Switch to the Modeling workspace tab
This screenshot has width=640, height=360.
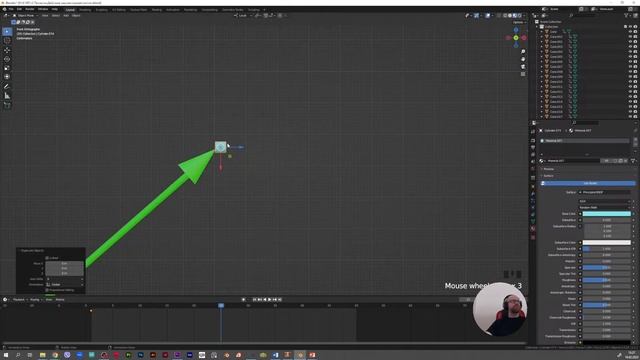[x=85, y=9]
